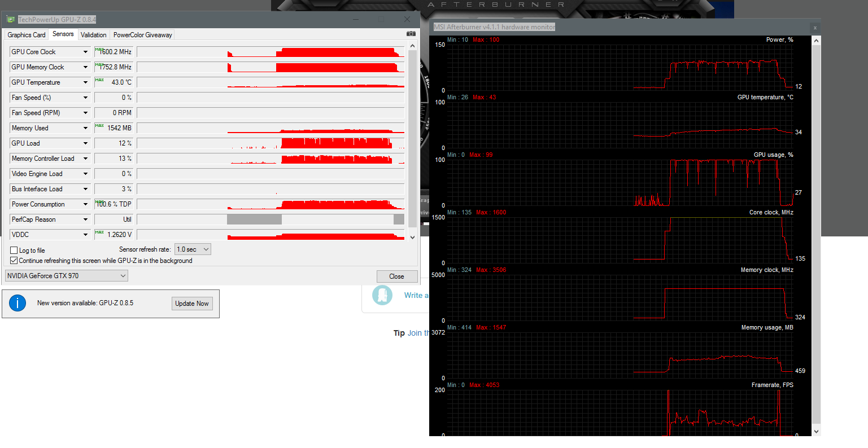Open the Validation tab

[x=94, y=35]
